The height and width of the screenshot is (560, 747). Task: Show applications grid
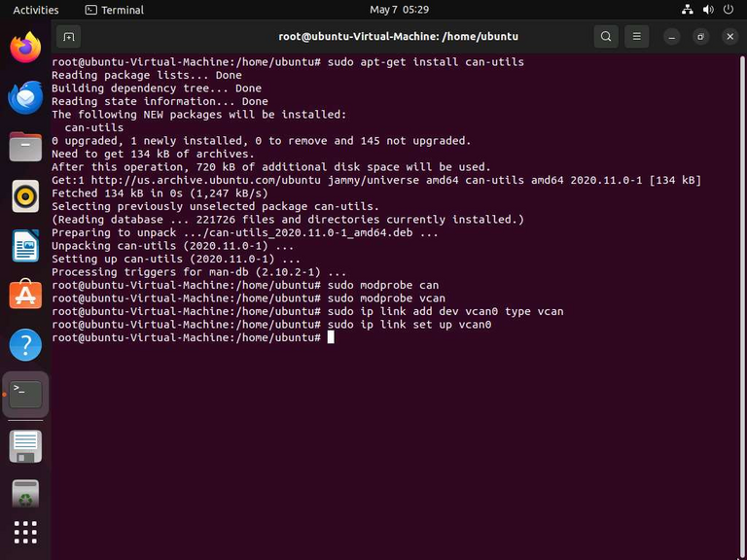[x=25, y=533]
